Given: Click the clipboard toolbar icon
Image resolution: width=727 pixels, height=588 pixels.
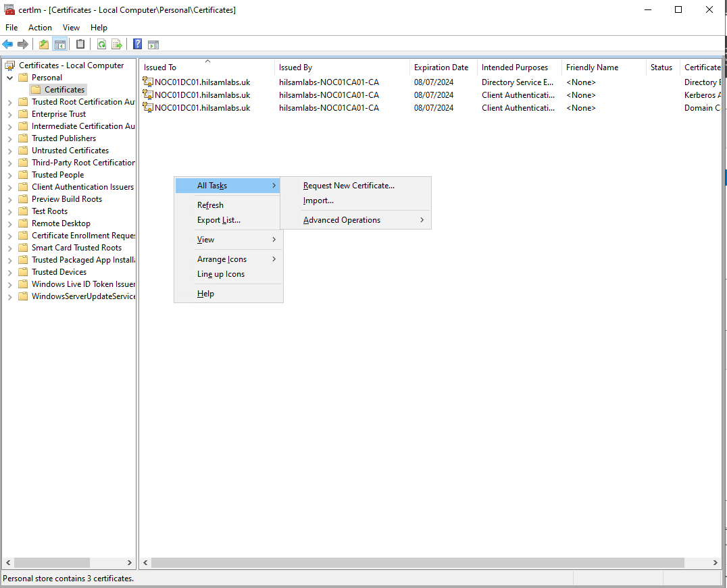Looking at the screenshot, I should (x=80, y=45).
